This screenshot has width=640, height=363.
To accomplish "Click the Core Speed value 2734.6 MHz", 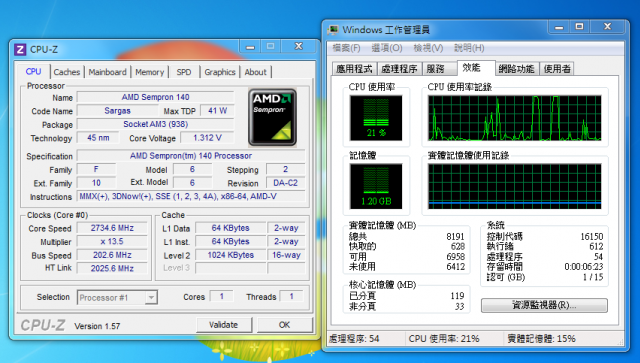I will (112, 228).
